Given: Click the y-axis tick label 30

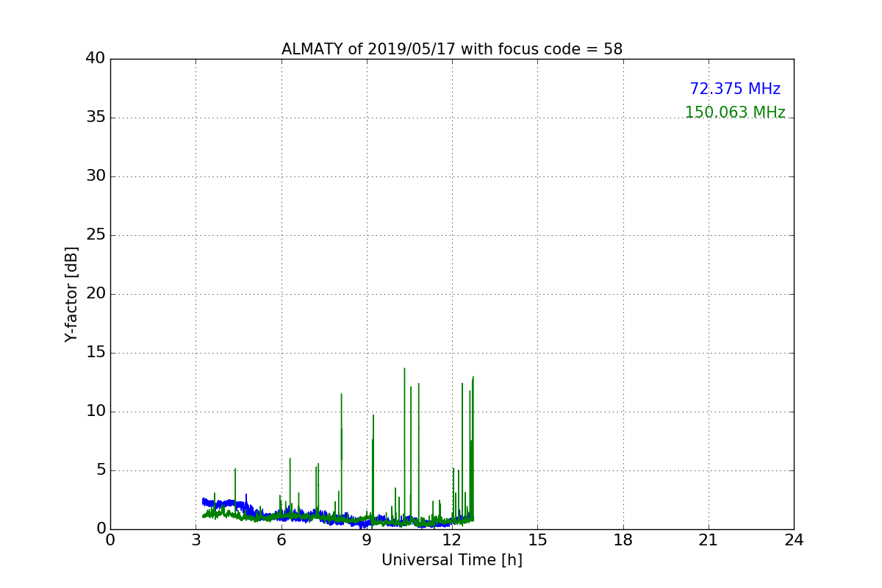Looking at the screenshot, I should coord(96,176).
